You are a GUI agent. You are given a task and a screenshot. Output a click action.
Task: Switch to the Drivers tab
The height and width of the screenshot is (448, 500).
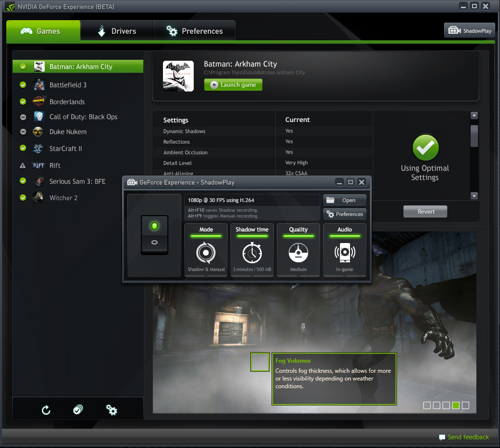(x=117, y=31)
